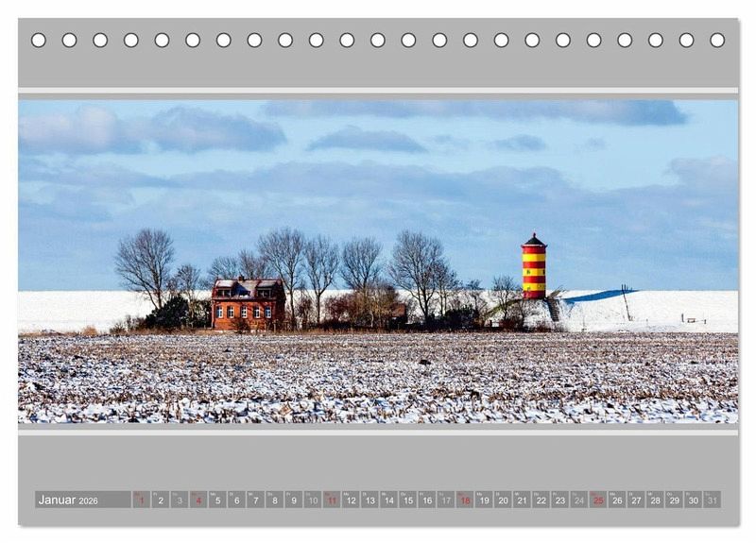Click the last binding hole on right
This screenshot has height=543, width=756.
point(717,40)
